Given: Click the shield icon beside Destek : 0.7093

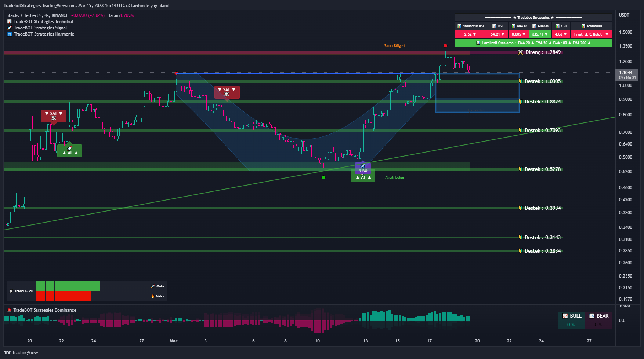Looking at the screenshot, I should pyautogui.click(x=521, y=130).
